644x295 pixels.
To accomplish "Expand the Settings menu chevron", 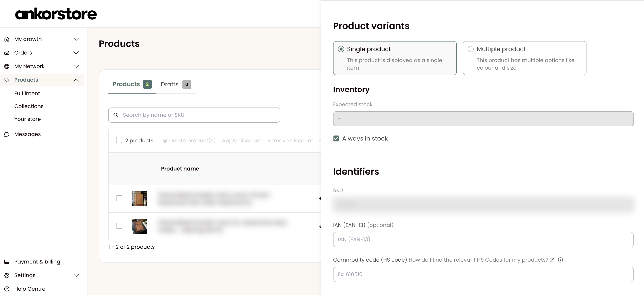I will coord(76,275).
